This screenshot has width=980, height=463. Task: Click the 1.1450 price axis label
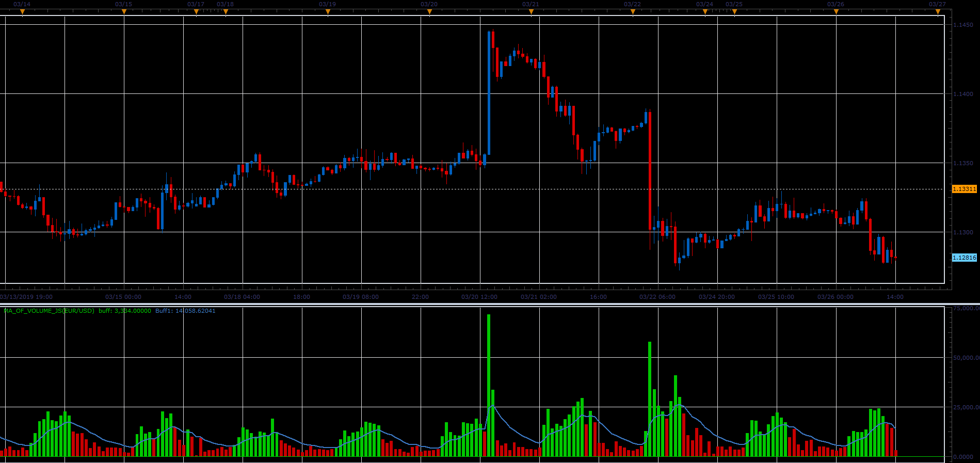pyautogui.click(x=963, y=25)
